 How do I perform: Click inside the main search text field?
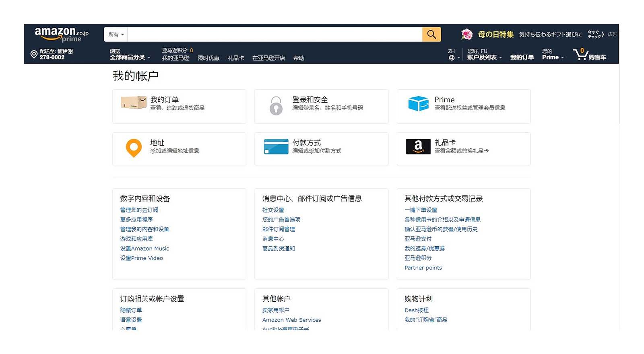(x=275, y=35)
